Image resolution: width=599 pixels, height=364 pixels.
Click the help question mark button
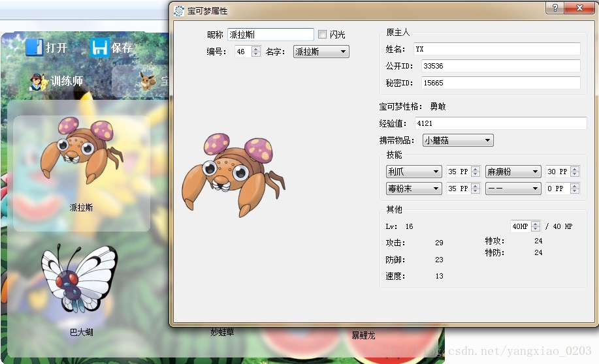tap(555, 8)
